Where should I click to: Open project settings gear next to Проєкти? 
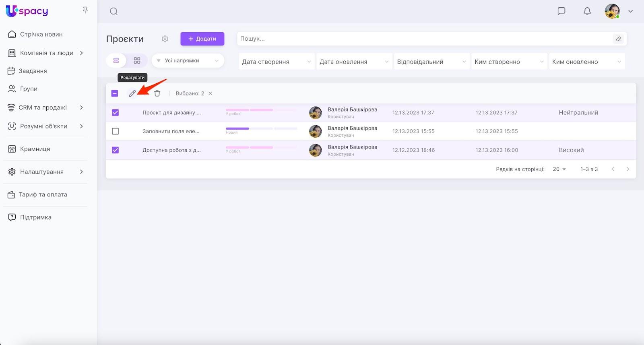tap(165, 39)
